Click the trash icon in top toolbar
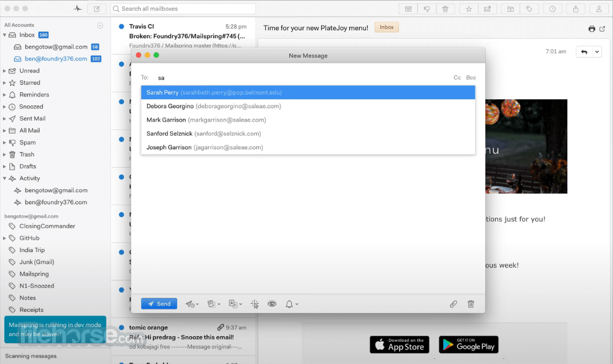Screen dimensions: 613x364 pos(445,9)
